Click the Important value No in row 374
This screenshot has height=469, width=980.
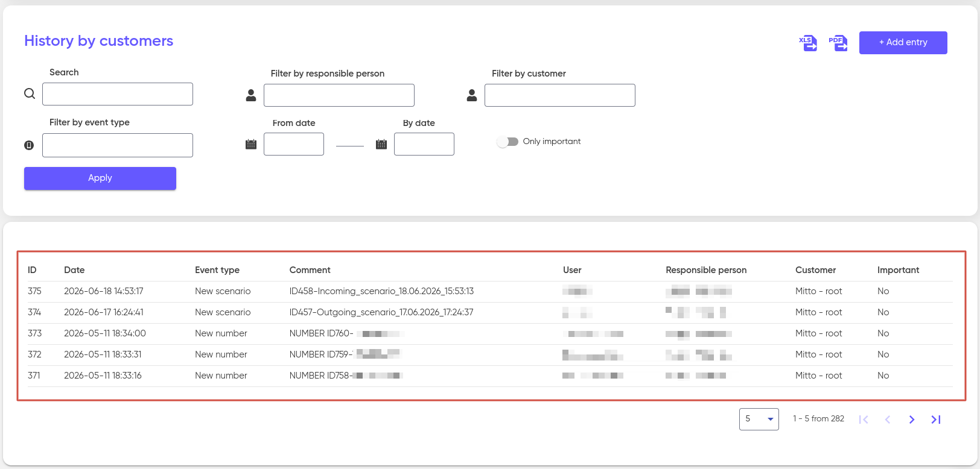coord(883,312)
